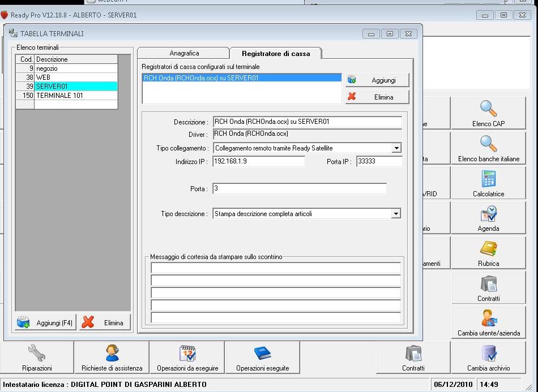Click the Tabella Terminali title bar icon
Viewport: 538px width, 392px height.
point(13,33)
